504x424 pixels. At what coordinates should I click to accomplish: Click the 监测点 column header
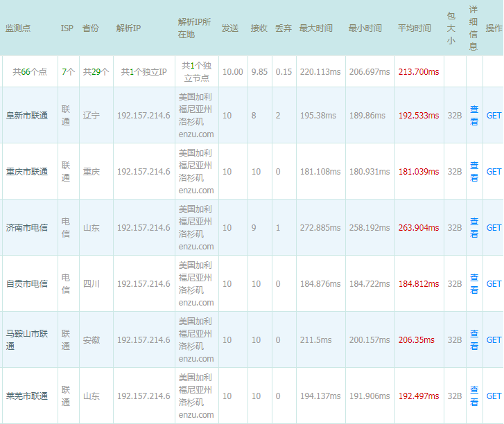(18, 28)
